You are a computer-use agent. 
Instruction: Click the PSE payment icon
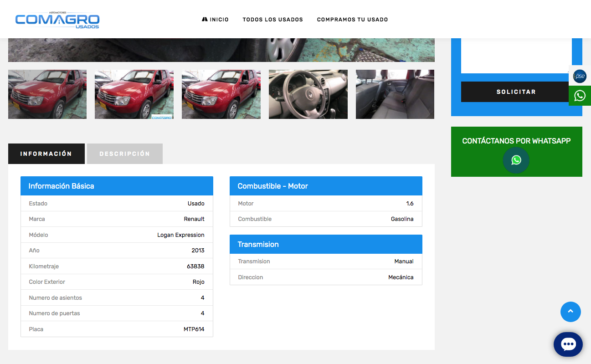[x=580, y=77]
